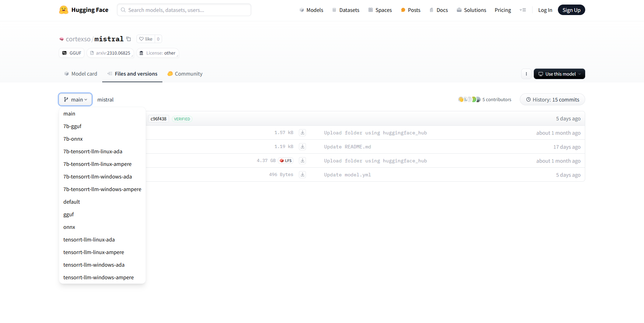
Task: Click the GGUF tag
Action: tap(72, 53)
